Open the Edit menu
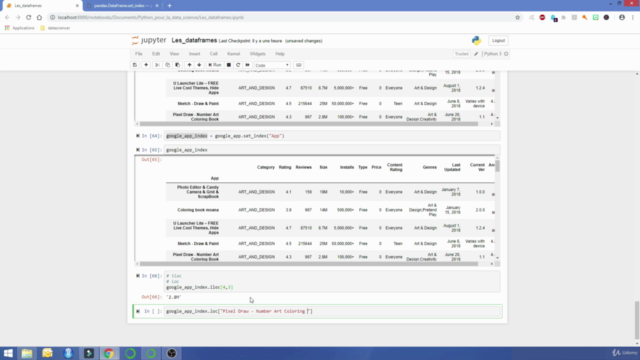The image size is (640, 360). pos(156,54)
